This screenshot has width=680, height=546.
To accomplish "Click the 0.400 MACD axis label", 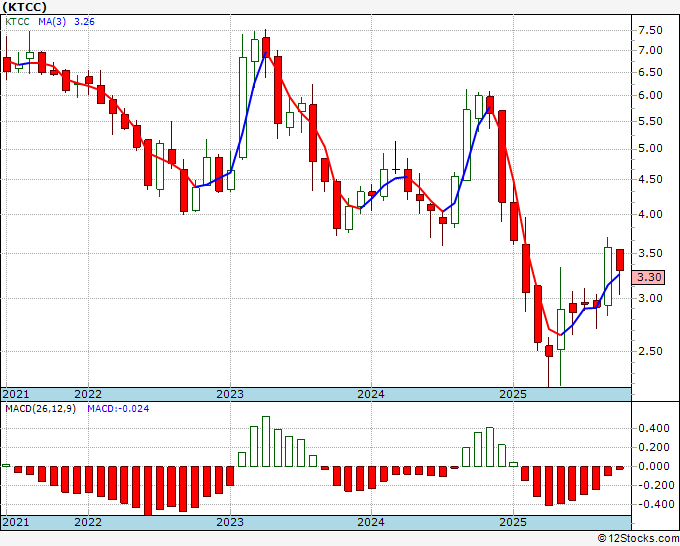I will point(654,428).
